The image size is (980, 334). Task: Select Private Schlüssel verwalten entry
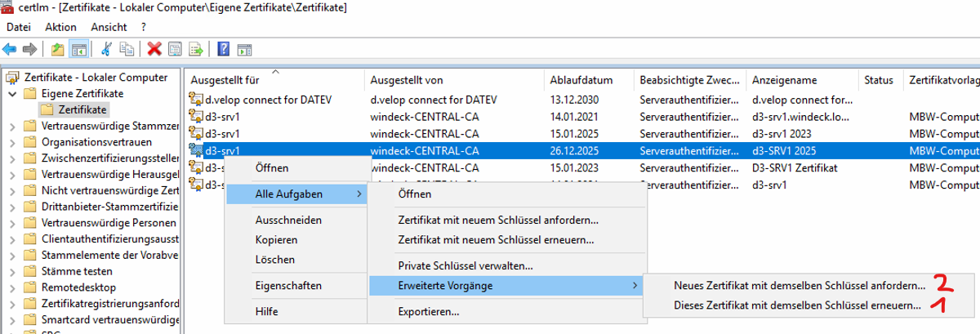click(x=465, y=265)
